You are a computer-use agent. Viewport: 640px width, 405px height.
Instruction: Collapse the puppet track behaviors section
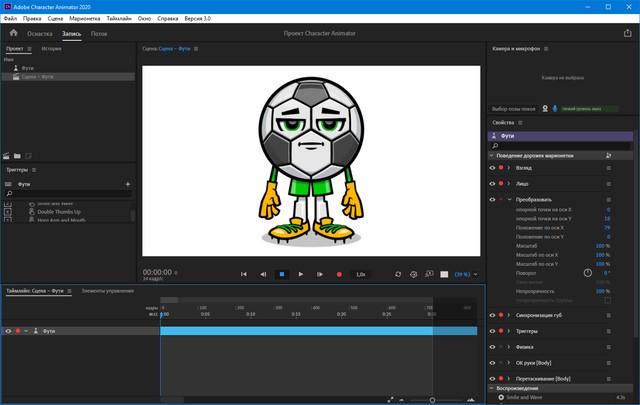(491, 156)
